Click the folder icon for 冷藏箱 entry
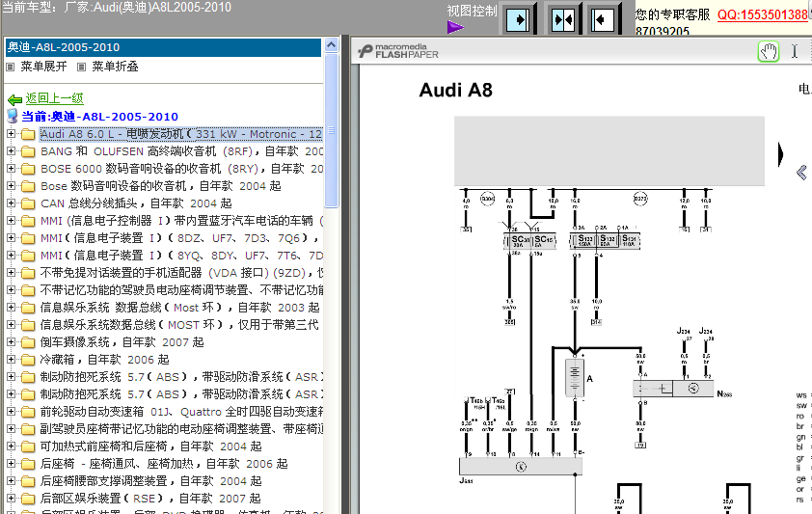This screenshot has height=514, width=812. [x=27, y=360]
